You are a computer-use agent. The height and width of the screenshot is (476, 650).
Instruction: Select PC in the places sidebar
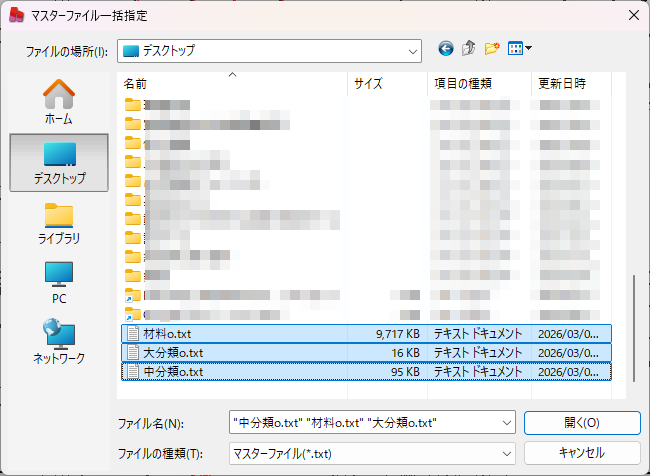(x=58, y=282)
